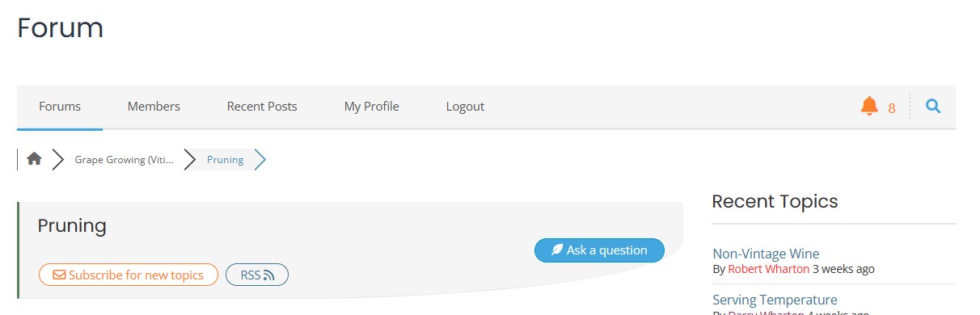
Task: Go to forum home icon
Action: [x=34, y=159]
